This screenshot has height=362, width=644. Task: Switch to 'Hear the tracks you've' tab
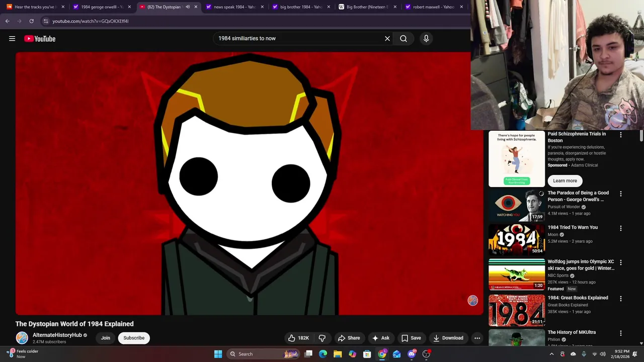[35, 7]
